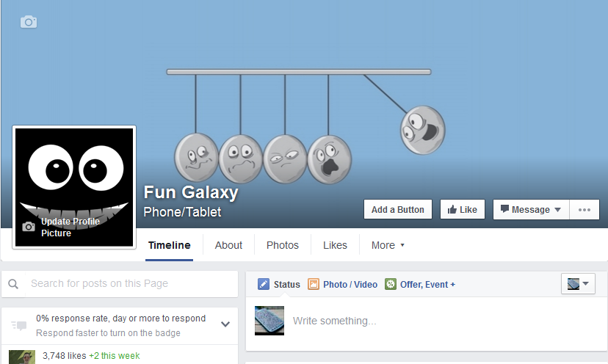This screenshot has width=608, height=364.
Task: Click the response rate message icon
Action: [x=18, y=325]
